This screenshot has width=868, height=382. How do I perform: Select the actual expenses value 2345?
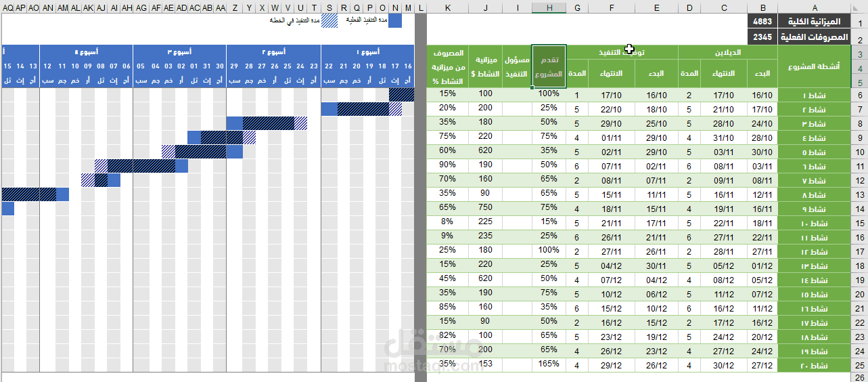tap(762, 37)
